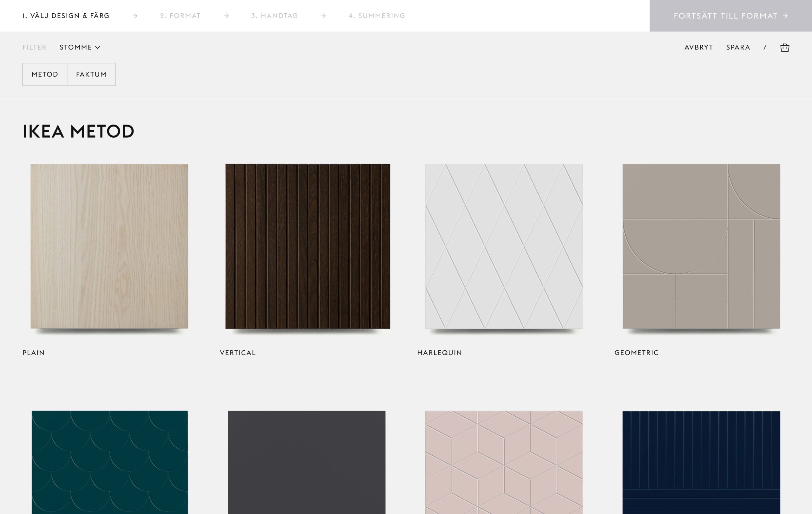Pick the dark green scalloped front
This screenshot has height=514, width=812.
[x=110, y=462]
